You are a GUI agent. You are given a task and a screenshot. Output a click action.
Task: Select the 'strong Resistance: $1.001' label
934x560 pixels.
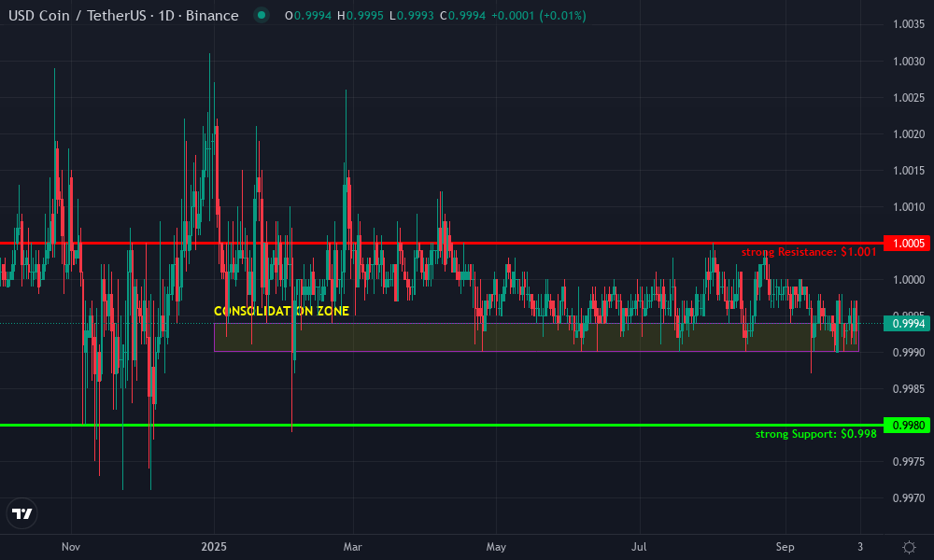[x=808, y=252]
